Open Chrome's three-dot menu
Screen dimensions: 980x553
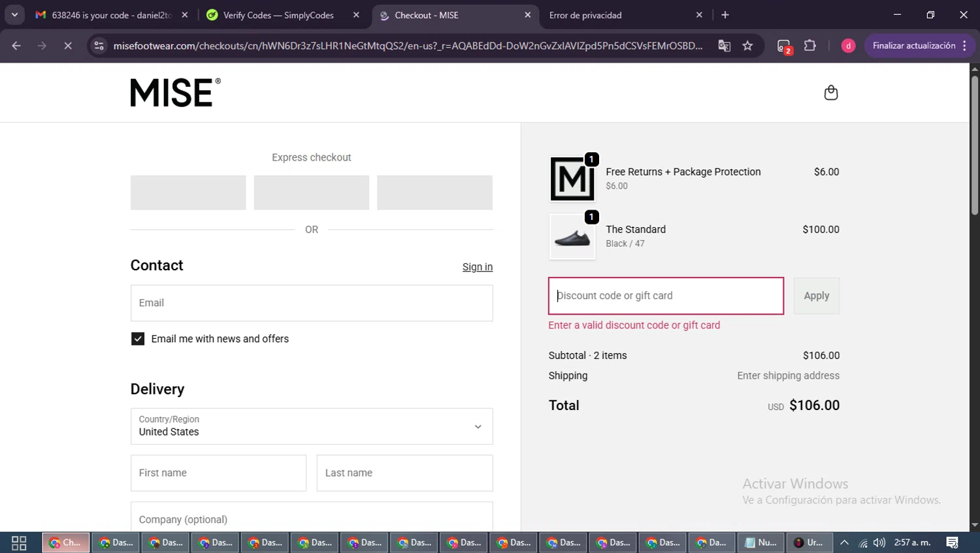click(x=965, y=46)
